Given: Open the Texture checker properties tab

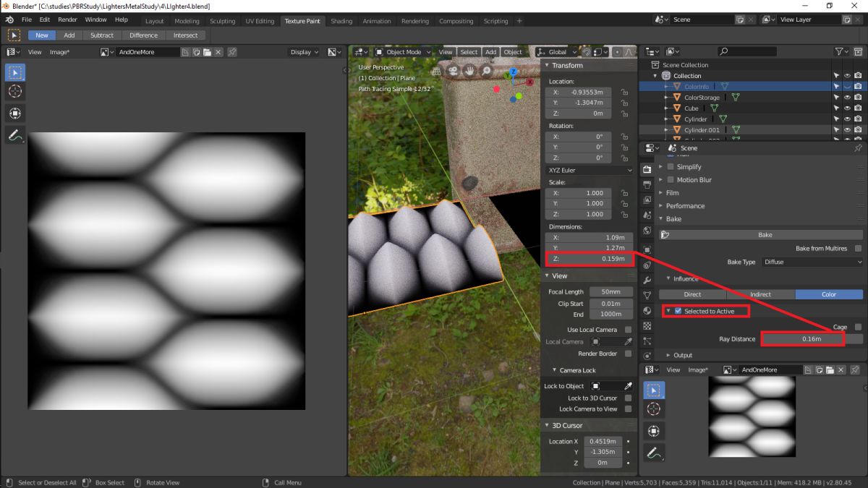Looking at the screenshot, I should [x=647, y=326].
